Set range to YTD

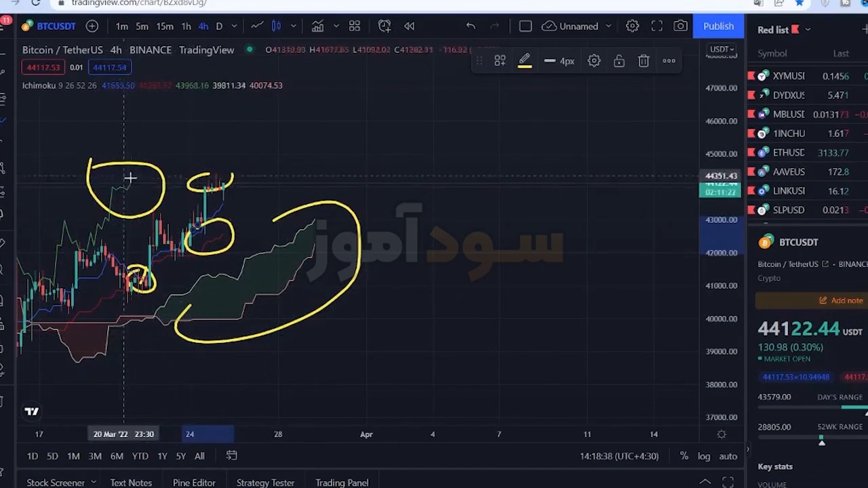point(140,456)
